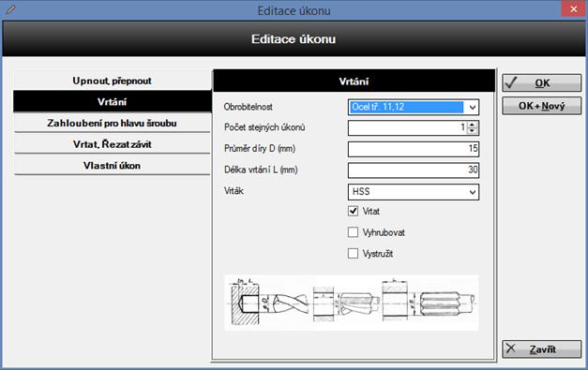Open Zahloubení pro hlavu šroubu option
This screenshot has height=370, width=588.
[x=112, y=123]
